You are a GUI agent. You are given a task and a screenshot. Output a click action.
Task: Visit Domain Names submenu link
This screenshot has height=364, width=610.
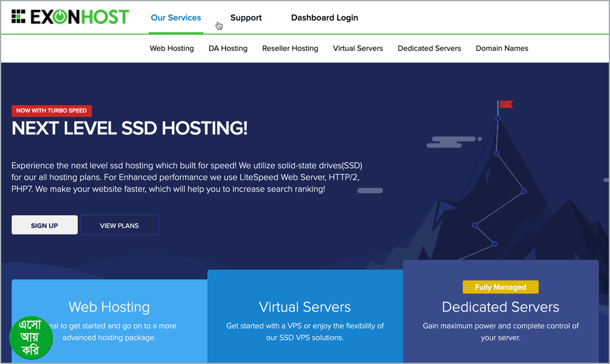pyautogui.click(x=502, y=48)
